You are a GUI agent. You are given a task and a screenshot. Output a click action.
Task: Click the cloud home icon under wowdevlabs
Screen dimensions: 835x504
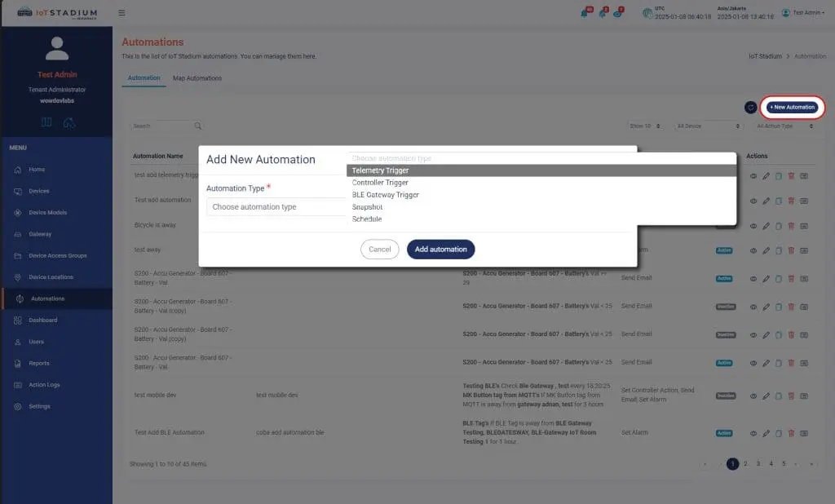[69, 122]
